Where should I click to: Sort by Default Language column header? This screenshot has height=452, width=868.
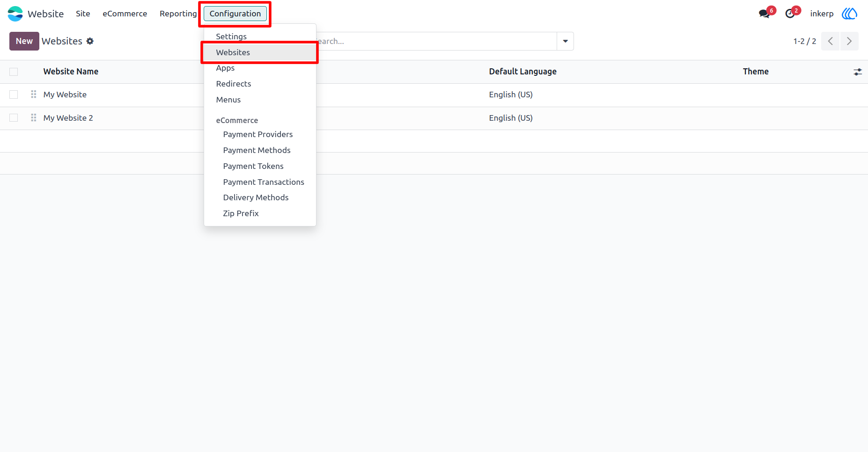point(522,72)
